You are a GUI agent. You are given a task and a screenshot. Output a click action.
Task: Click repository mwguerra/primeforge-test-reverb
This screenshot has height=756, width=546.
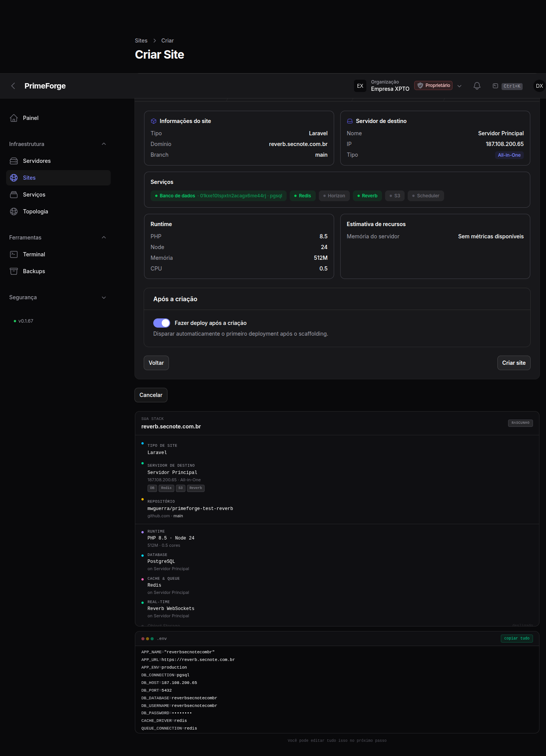(190, 509)
